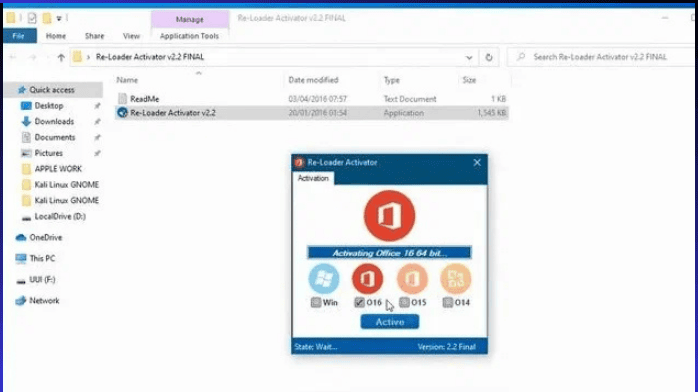The height and width of the screenshot is (392, 698).
Task: Open Documents in the sidebar
Action: (55, 137)
